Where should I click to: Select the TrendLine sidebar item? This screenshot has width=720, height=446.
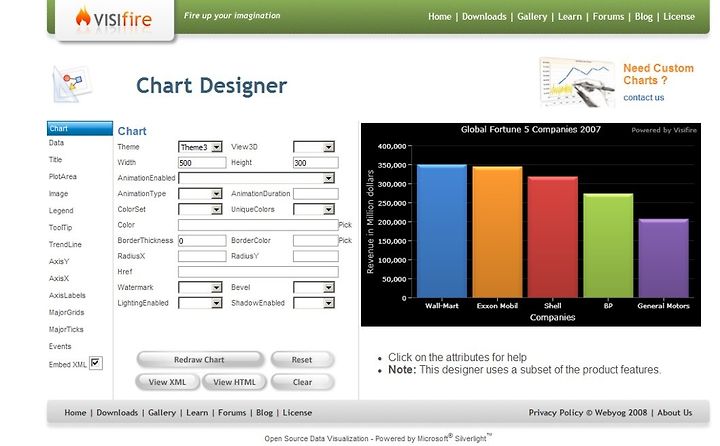point(65,245)
